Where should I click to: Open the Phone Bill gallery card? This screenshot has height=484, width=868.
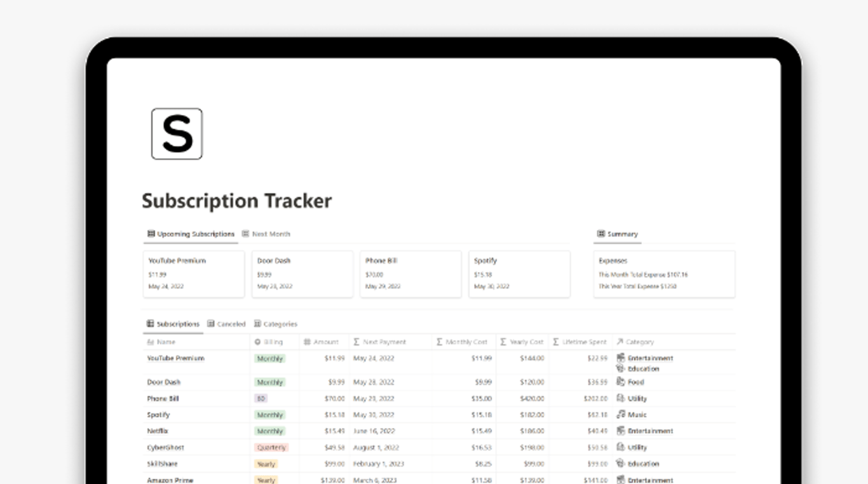point(411,274)
